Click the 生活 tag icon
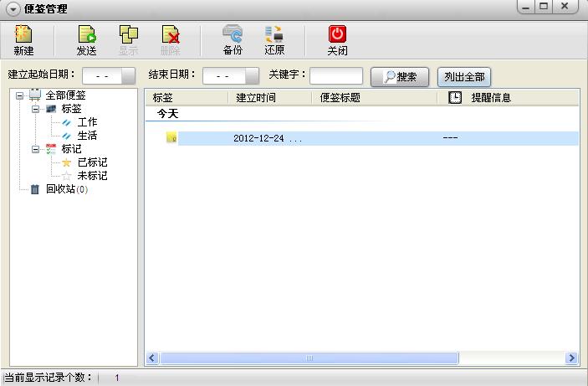Screen dimensions: 588x386 point(66,136)
